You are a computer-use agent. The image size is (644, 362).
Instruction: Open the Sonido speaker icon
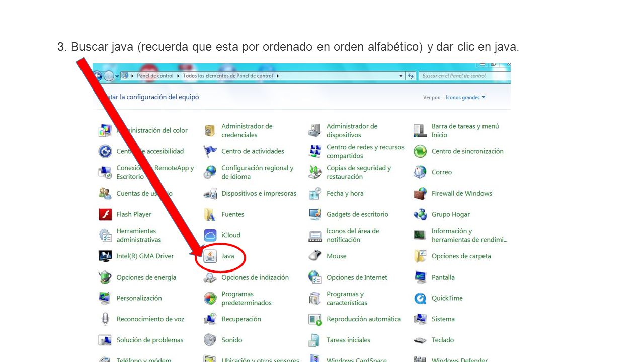coord(210,340)
